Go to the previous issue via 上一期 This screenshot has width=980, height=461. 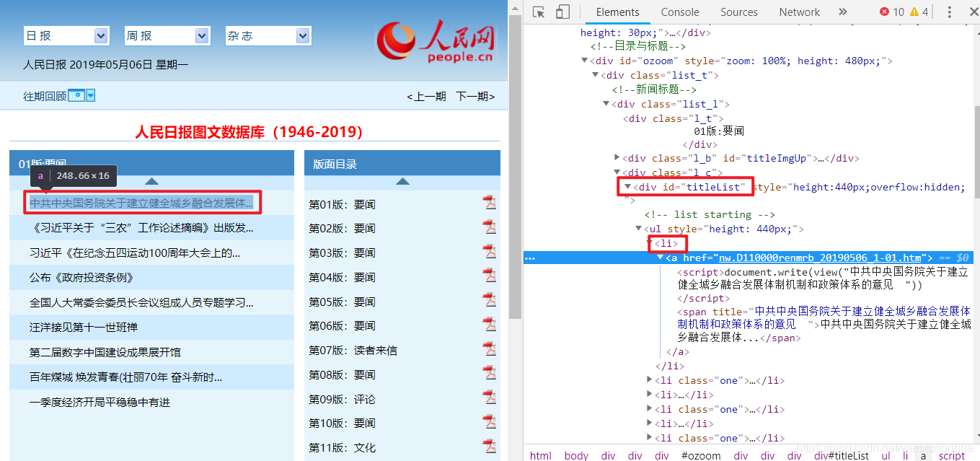pyautogui.click(x=426, y=96)
